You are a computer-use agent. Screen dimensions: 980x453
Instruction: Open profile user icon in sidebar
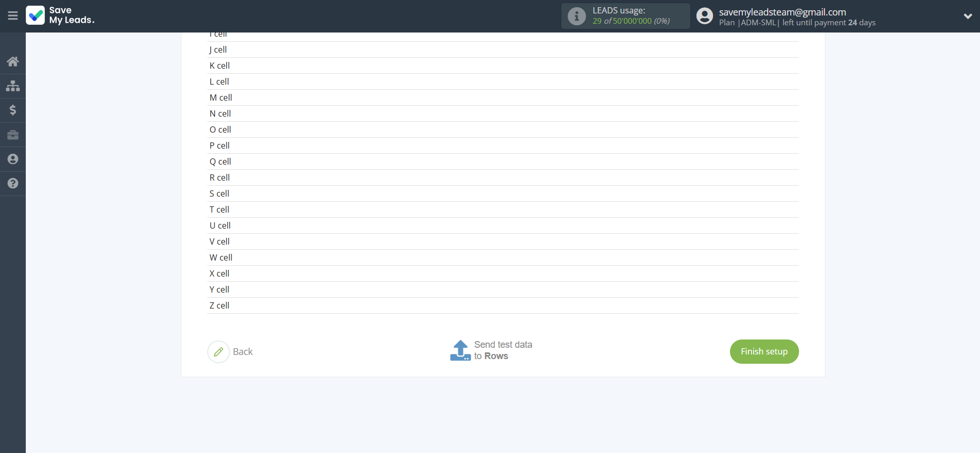pyautogui.click(x=13, y=159)
